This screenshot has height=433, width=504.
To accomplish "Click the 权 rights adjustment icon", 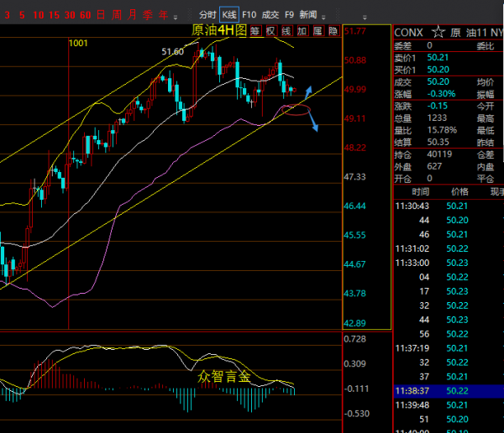I will [270, 31].
